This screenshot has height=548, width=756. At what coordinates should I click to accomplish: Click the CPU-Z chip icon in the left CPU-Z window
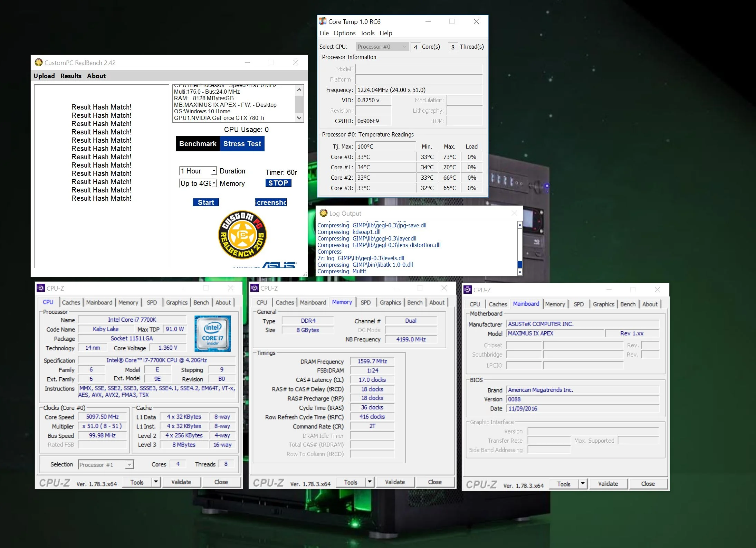click(x=41, y=288)
